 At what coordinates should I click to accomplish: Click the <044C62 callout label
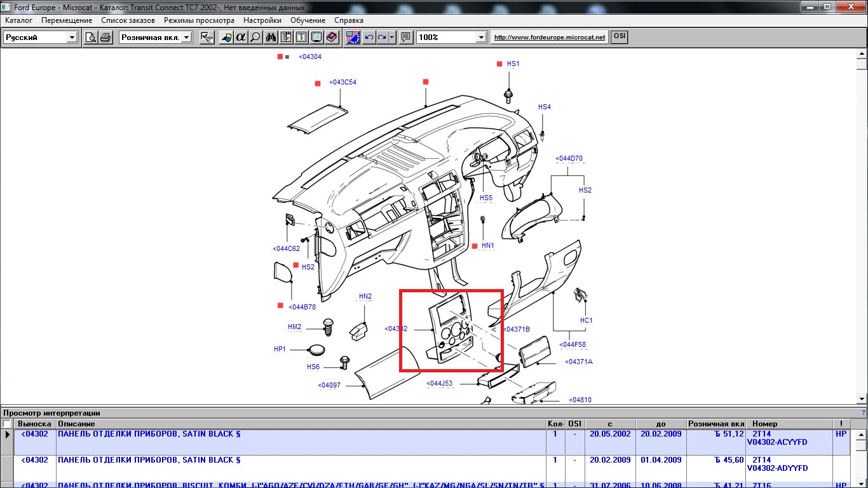[x=286, y=248]
